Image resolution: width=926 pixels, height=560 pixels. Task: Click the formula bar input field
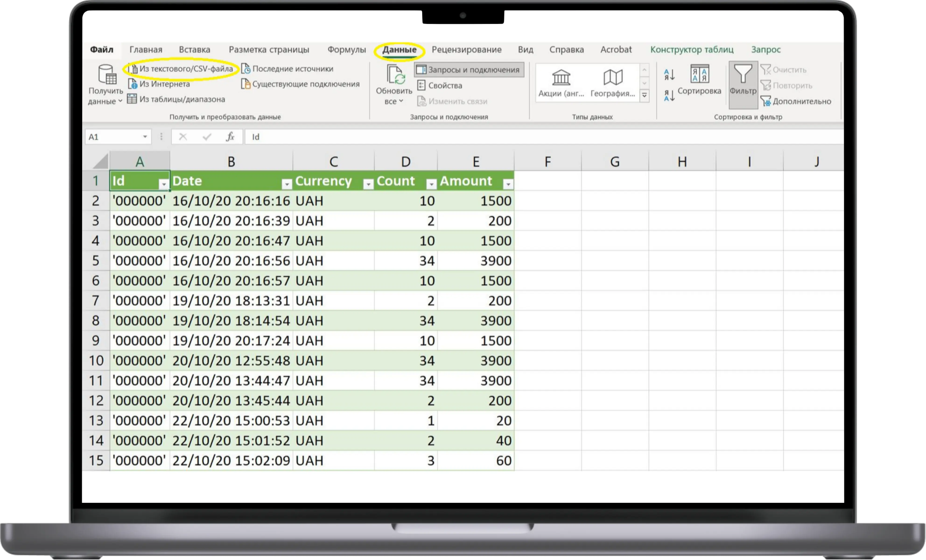pyautogui.click(x=526, y=137)
